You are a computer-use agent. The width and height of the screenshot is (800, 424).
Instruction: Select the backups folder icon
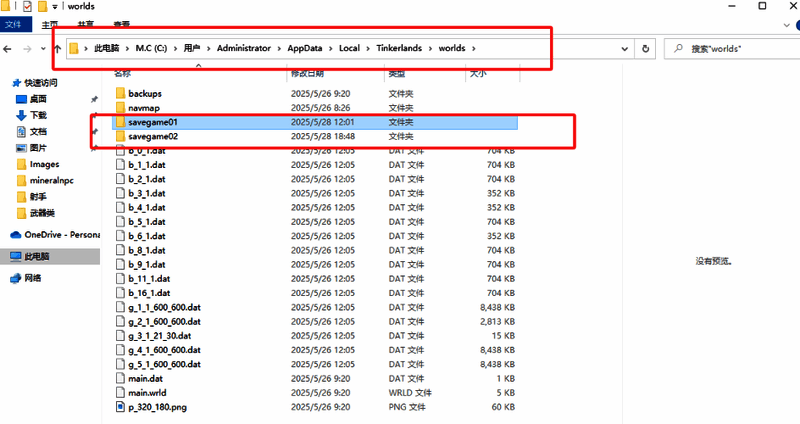(120, 93)
